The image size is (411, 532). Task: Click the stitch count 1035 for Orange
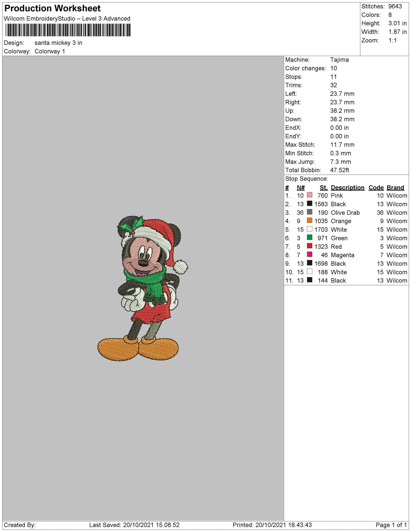click(x=321, y=221)
